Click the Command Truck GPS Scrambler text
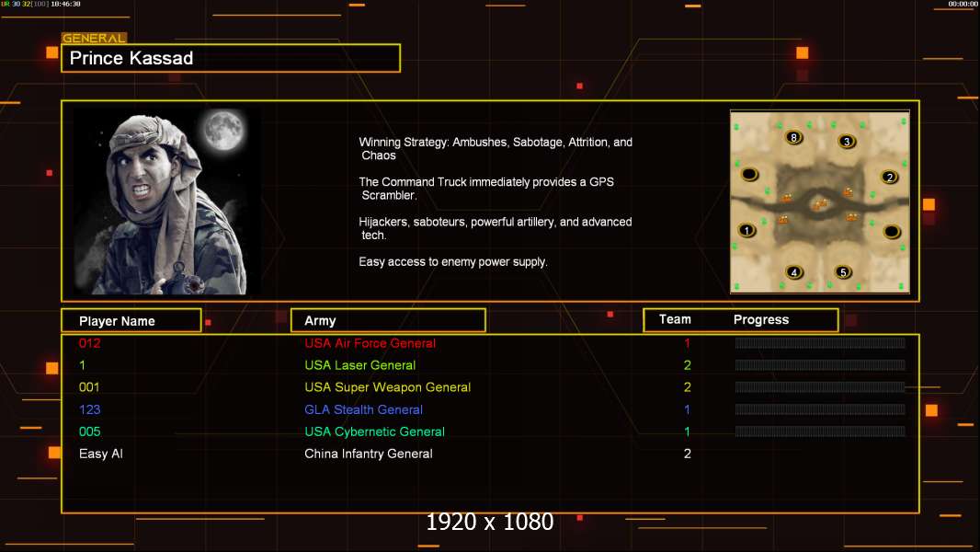Screen dimensions: 980x552 click(x=486, y=189)
